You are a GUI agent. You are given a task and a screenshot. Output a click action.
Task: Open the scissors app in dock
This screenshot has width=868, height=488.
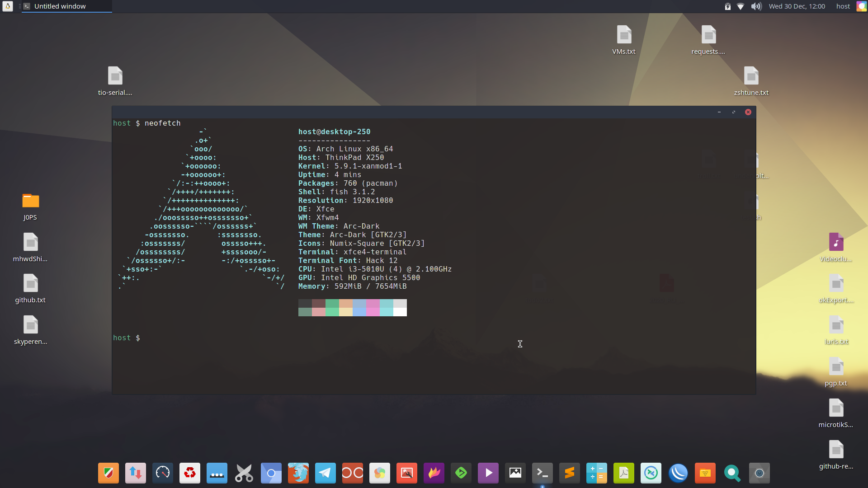(244, 473)
